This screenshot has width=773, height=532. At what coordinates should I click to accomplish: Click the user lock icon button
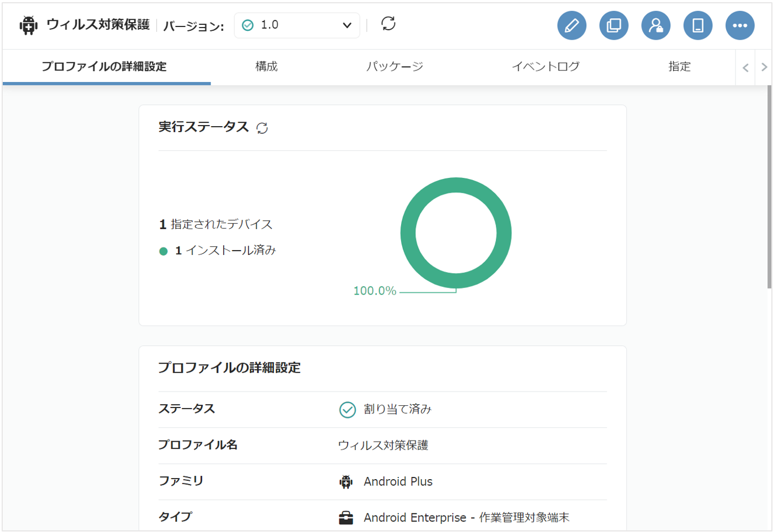[656, 25]
